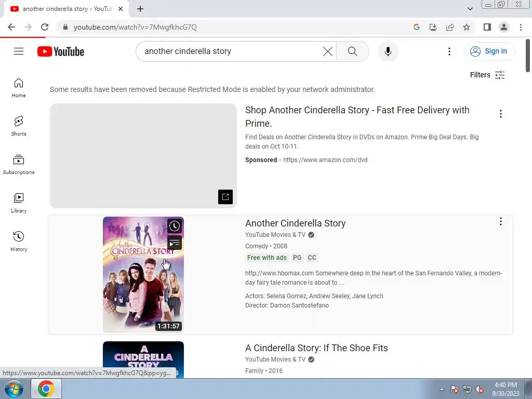
Task: Click Add to queue icon on poster
Action: coord(175,243)
